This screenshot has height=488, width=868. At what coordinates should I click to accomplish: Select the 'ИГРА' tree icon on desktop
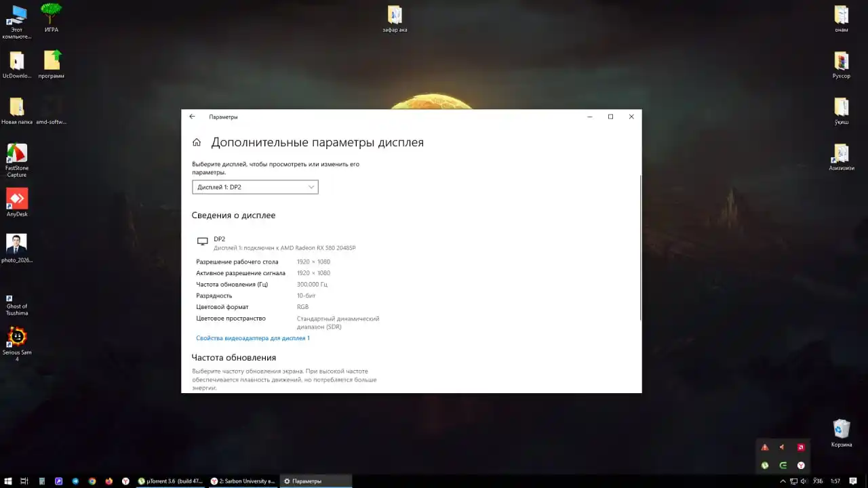point(52,18)
